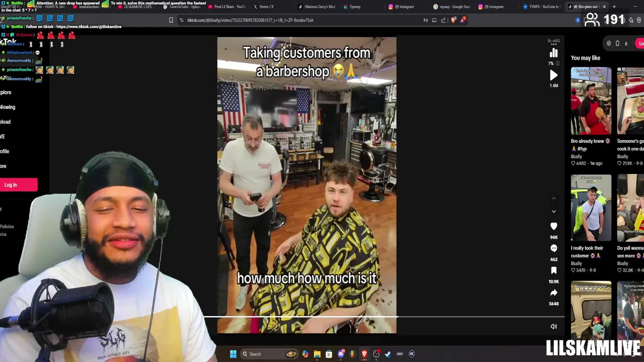Switch to the YTMP3 YouTube tab

point(541,7)
